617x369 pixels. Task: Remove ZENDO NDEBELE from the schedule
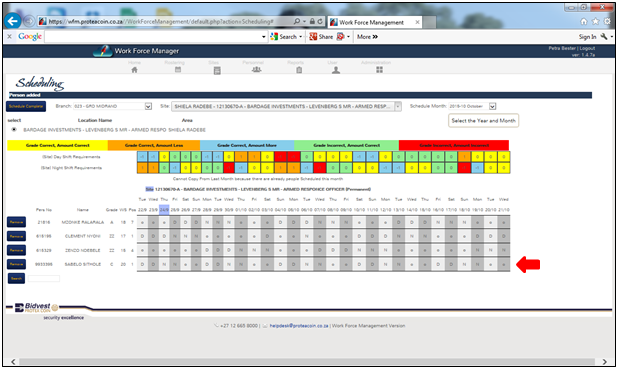17,250
